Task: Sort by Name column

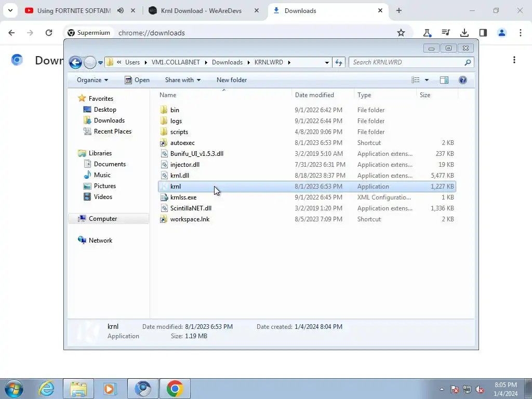Action: tap(224, 95)
